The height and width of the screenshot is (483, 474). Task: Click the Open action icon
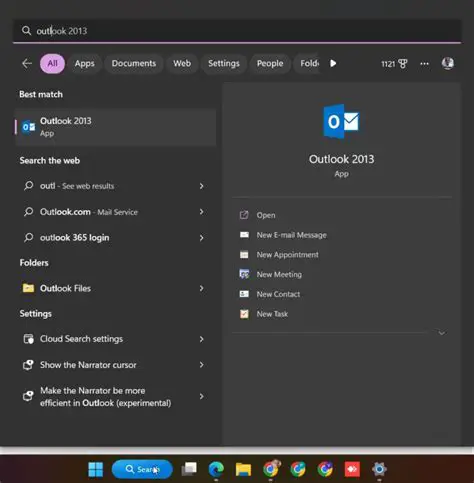pos(244,215)
